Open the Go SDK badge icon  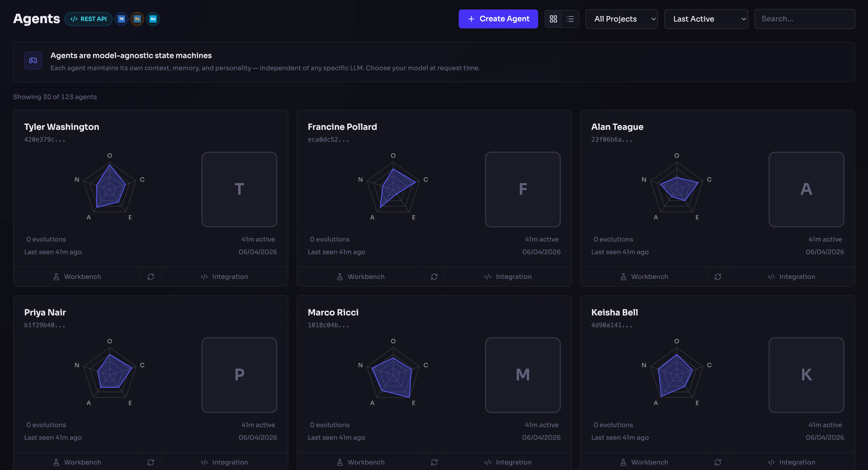[x=153, y=19]
